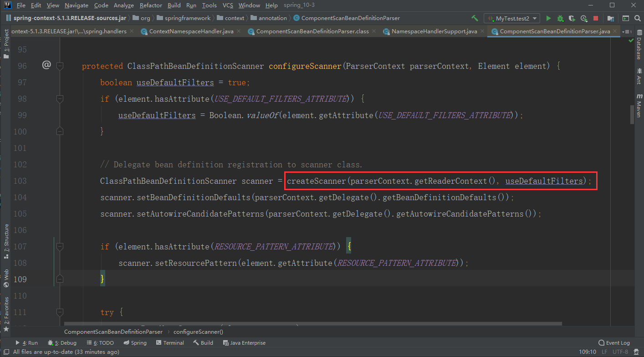Run with coverage using the shield icon

(572, 18)
